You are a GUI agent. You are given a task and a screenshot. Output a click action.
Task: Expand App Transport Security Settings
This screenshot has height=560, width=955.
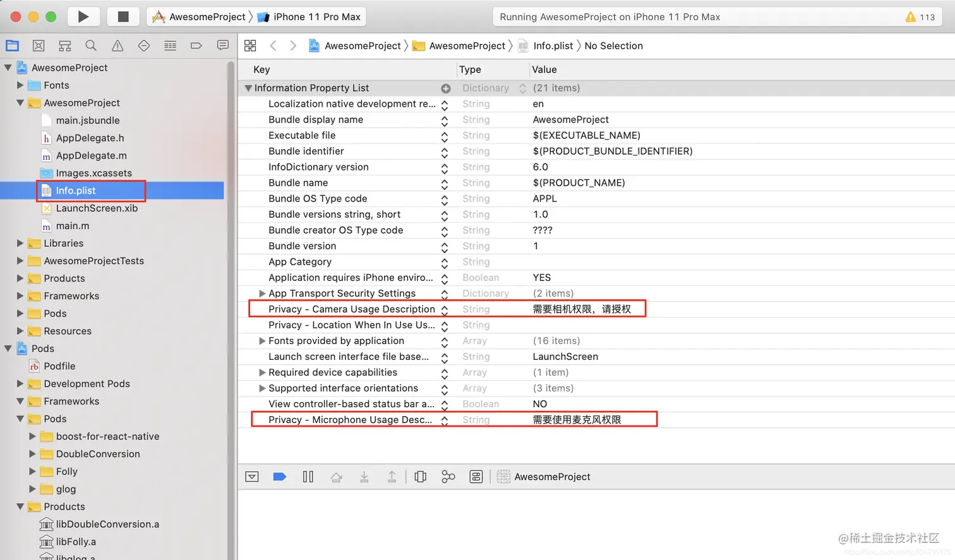(x=262, y=293)
